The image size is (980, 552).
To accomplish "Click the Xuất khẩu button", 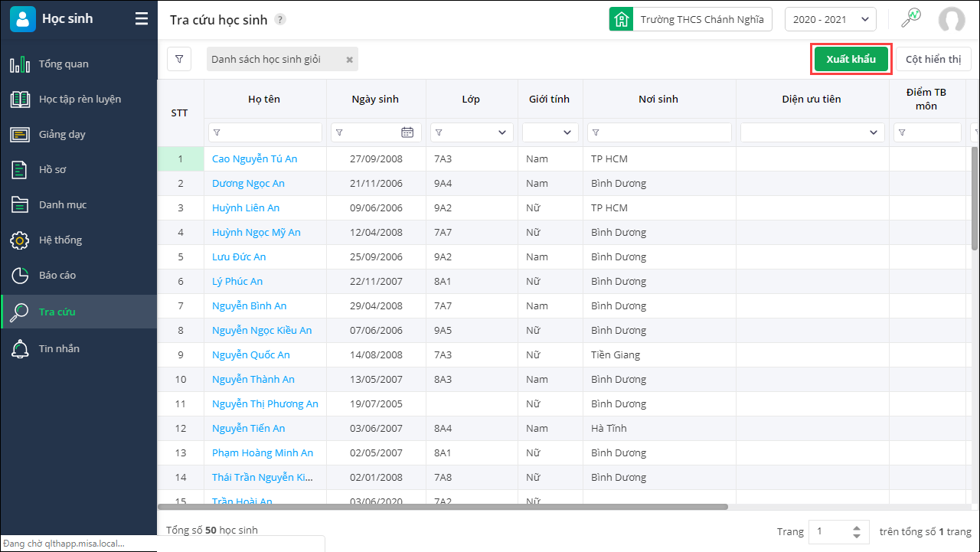I will click(851, 59).
